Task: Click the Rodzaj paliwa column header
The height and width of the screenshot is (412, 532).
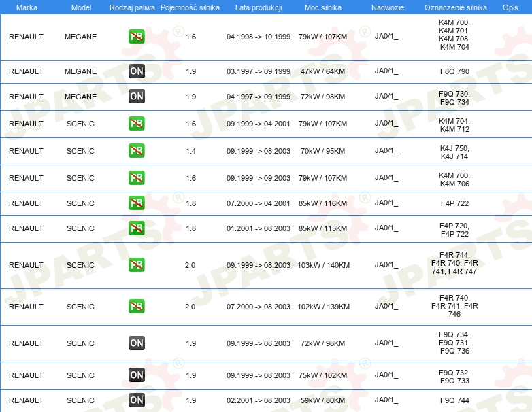Action: pyautogui.click(x=132, y=7)
